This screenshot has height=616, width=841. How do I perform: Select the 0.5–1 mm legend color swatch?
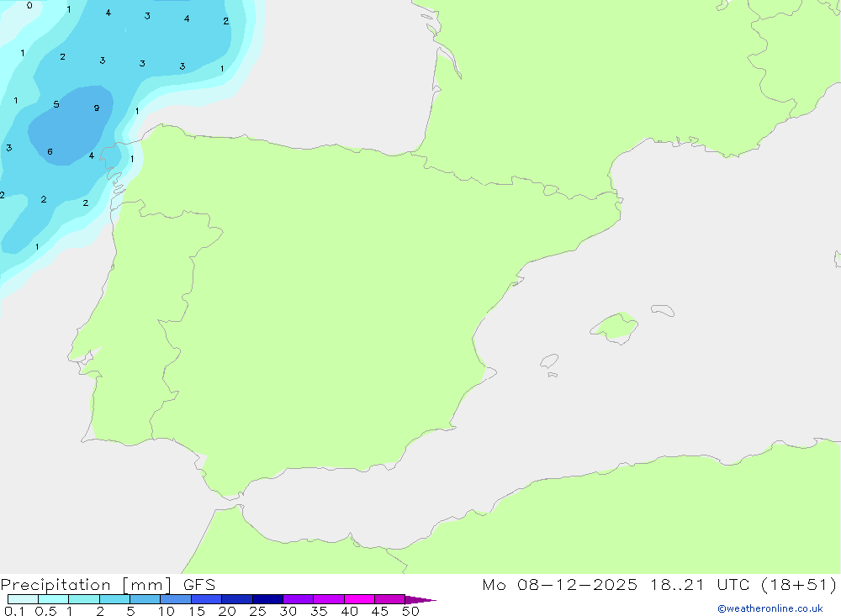click(x=53, y=599)
